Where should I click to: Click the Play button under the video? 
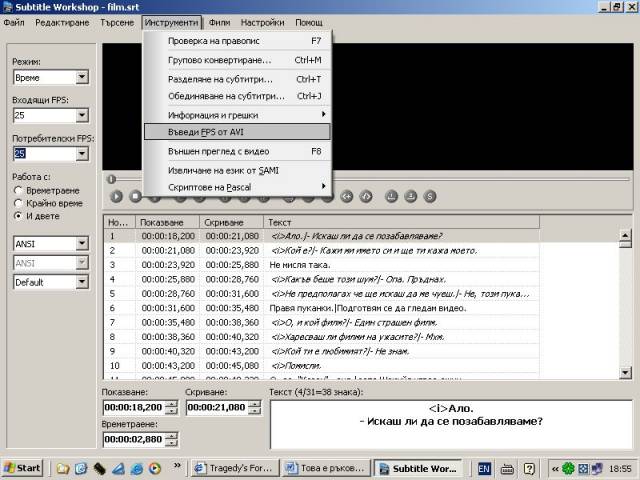(x=116, y=196)
